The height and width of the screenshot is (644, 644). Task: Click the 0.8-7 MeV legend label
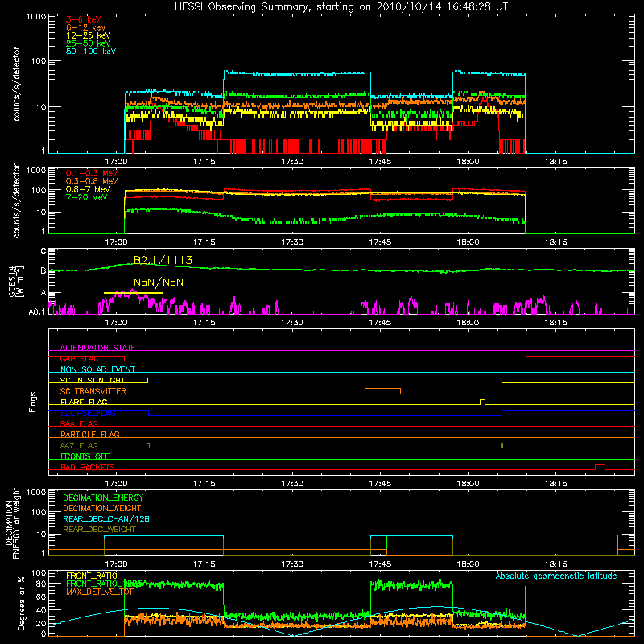point(88,189)
